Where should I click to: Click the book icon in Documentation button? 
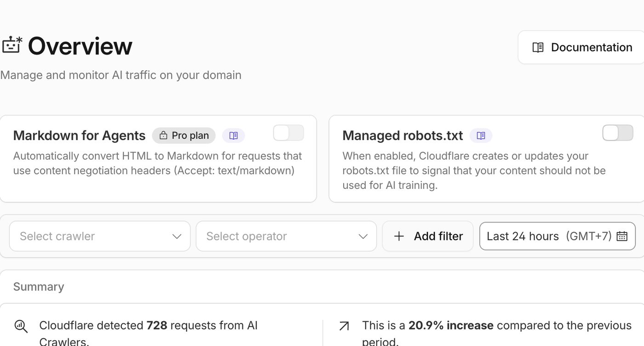(x=538, y=47)
